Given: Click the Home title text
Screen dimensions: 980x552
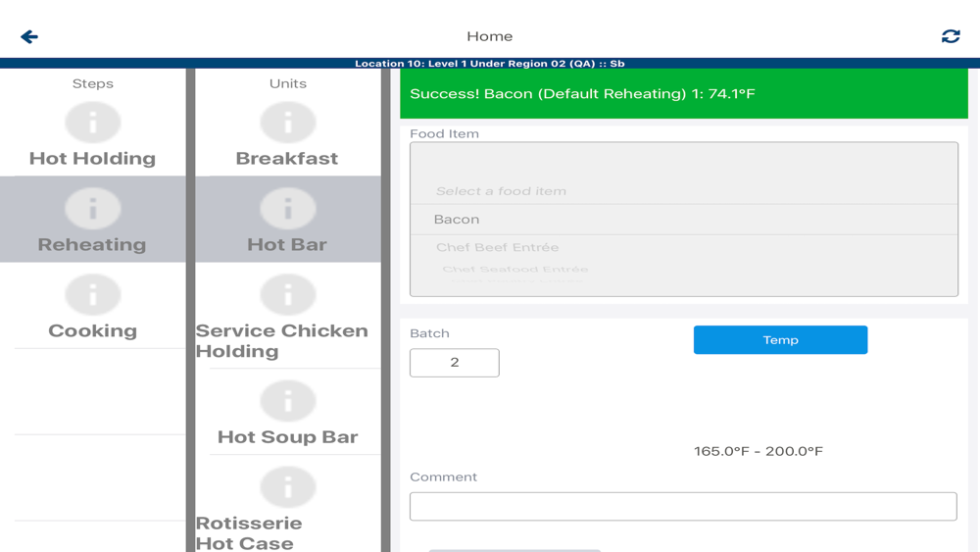Looking at the screenshot, I should [x=489, y=36].
